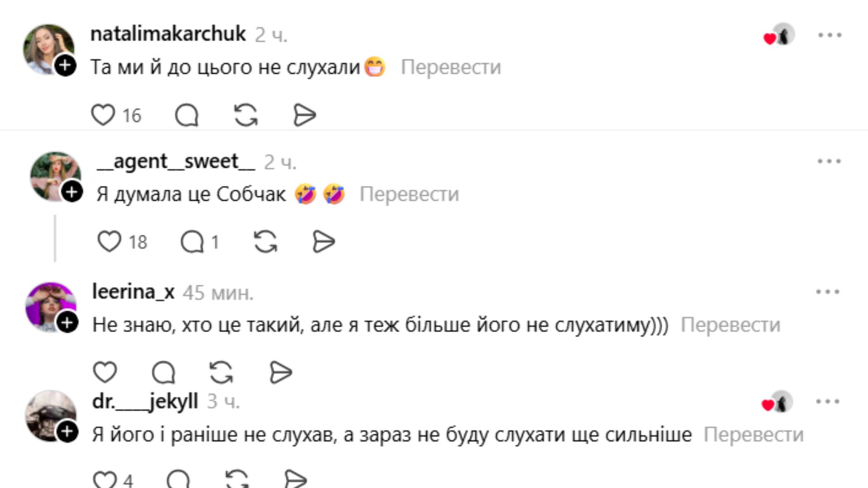Like __agent__sweet__'s comment
The image size is (868, 488).
pyautogui.click(x=109, y=241)
